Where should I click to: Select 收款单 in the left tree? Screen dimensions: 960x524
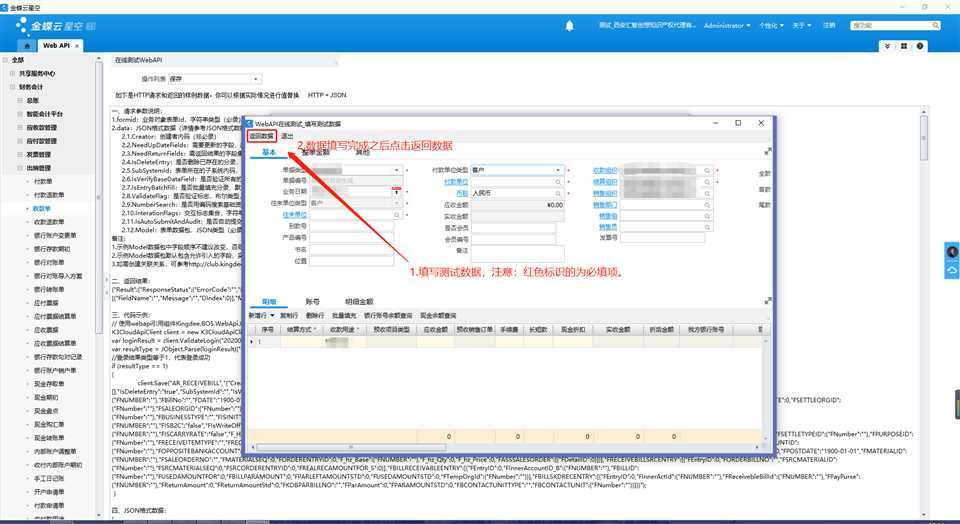click(42, 209)
